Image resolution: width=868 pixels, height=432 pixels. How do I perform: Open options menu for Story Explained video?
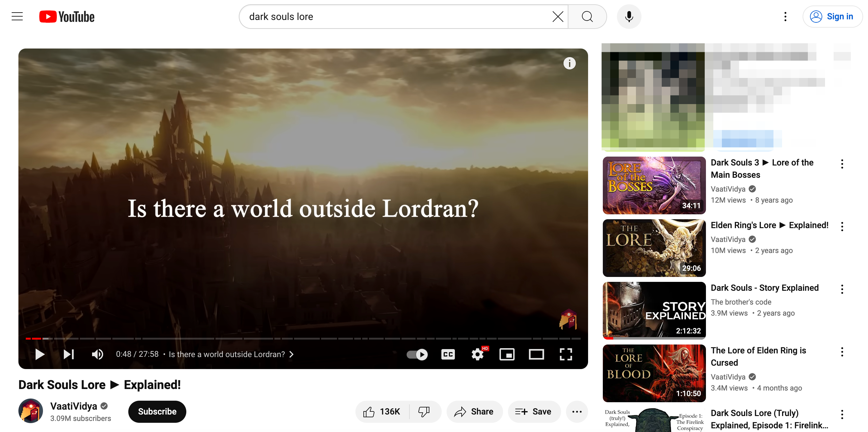click(x=842, y=289)
